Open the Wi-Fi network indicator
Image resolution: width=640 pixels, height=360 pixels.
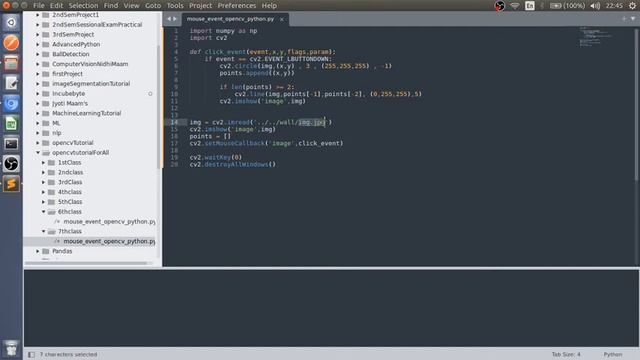pos(515,6)
